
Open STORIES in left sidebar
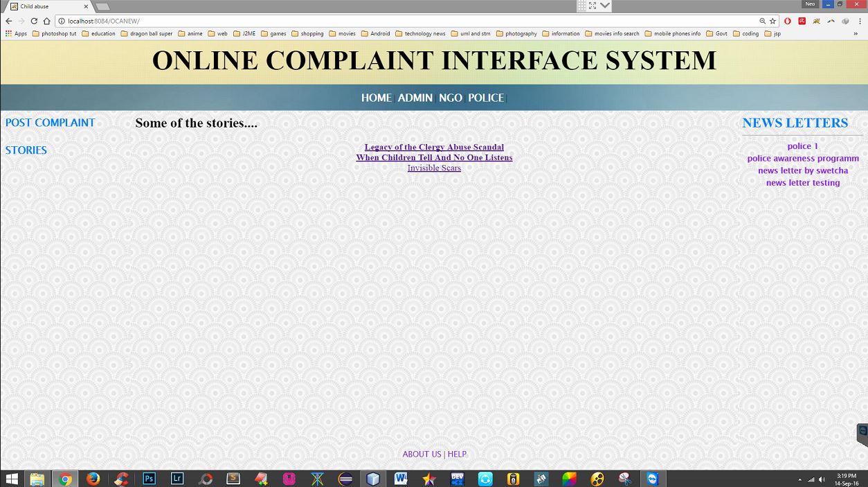(x=26, y=150)
